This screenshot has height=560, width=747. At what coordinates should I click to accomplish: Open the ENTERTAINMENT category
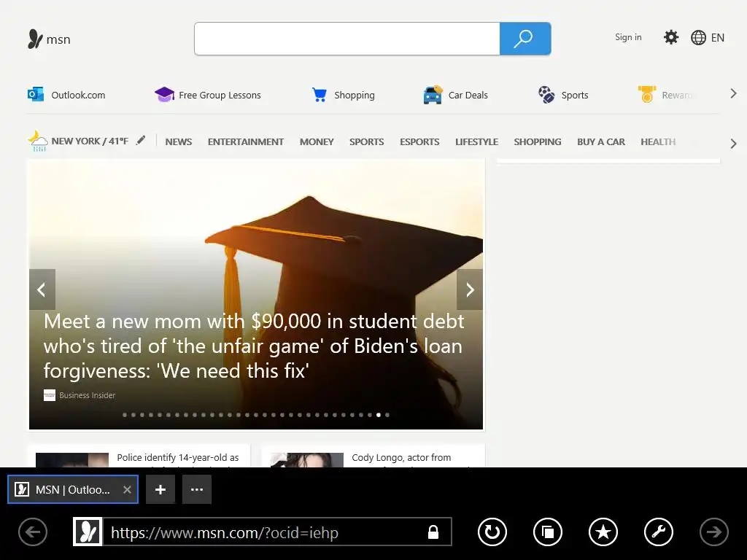click(246, 142)
